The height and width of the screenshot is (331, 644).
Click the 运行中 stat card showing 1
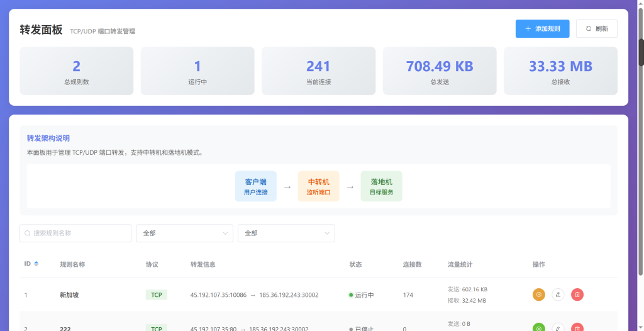pos(197,70)
